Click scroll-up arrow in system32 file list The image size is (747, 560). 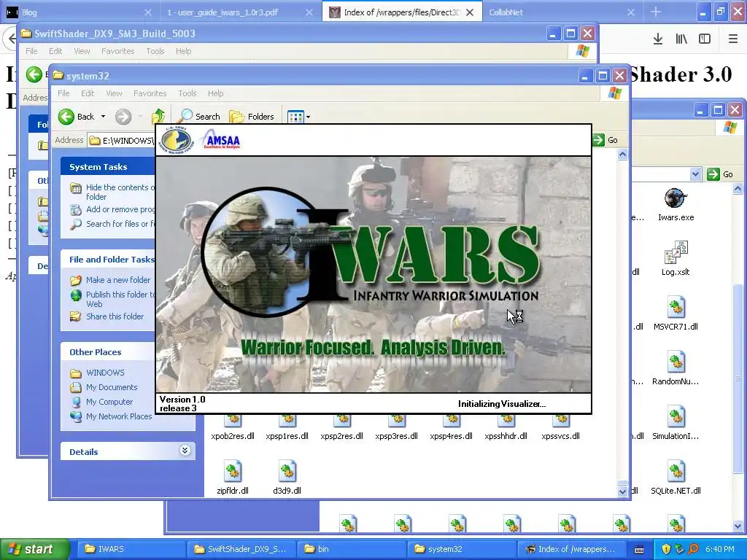(x=623, y=155)
